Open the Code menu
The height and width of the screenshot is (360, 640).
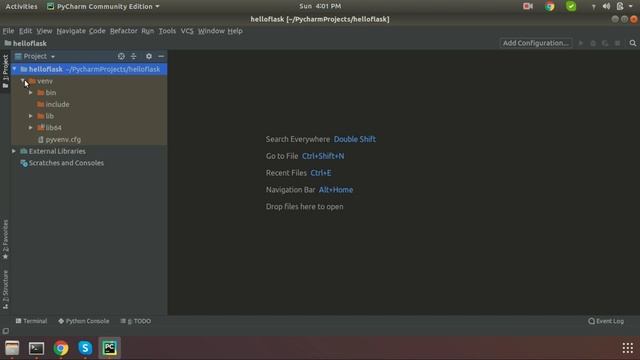(97, 31)
